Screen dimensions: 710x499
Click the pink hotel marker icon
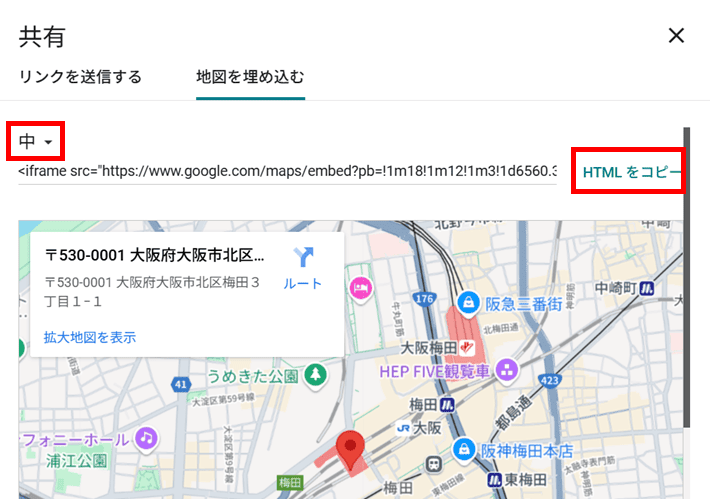coord(359,288)
